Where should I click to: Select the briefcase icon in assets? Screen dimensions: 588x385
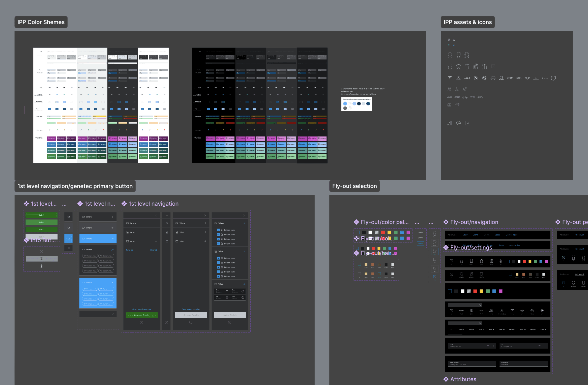[449, 105]
